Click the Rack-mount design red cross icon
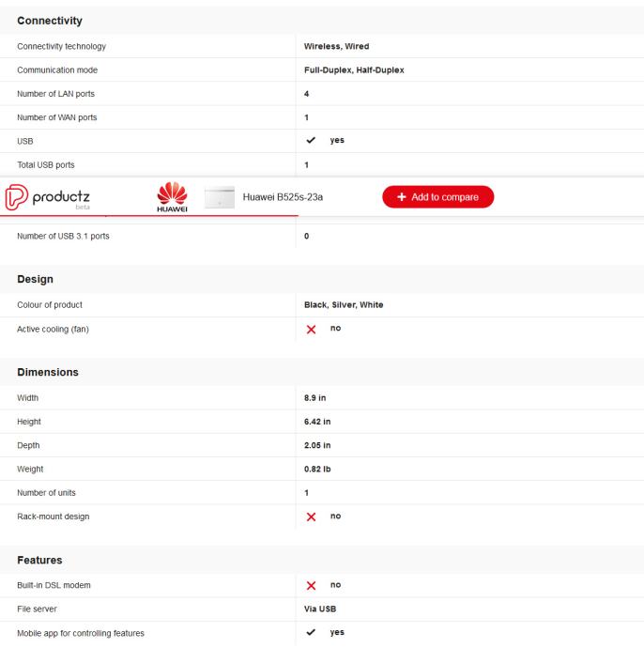Screen dimensions: 644x648 [x=311, y=517]
